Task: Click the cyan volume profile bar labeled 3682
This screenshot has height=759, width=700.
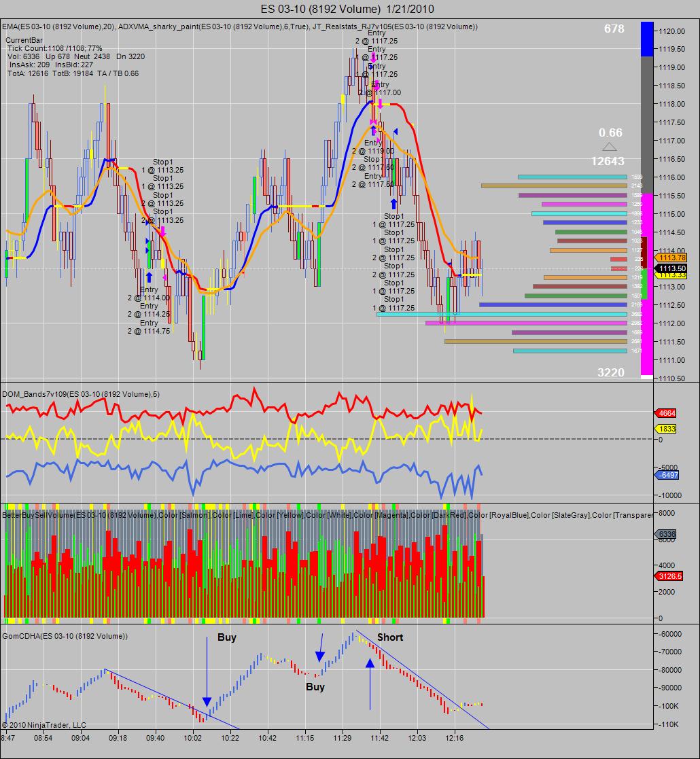Action: tap(502, 314)
